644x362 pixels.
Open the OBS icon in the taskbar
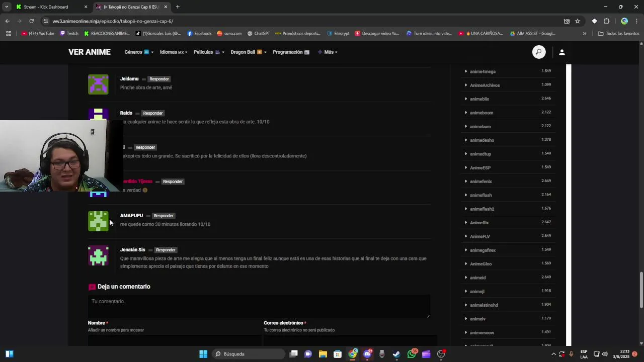441,354
